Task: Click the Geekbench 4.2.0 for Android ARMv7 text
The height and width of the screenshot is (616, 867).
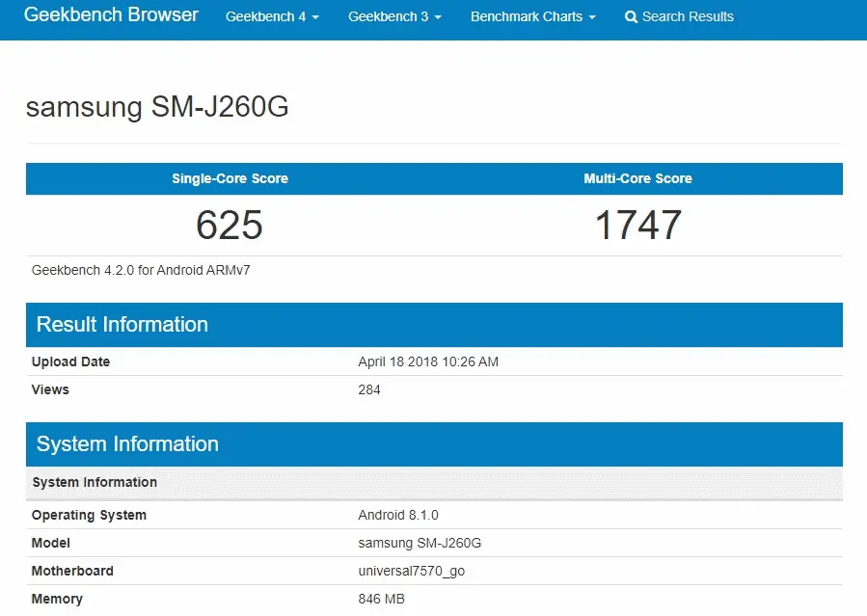Action: [x=141, y=270]
